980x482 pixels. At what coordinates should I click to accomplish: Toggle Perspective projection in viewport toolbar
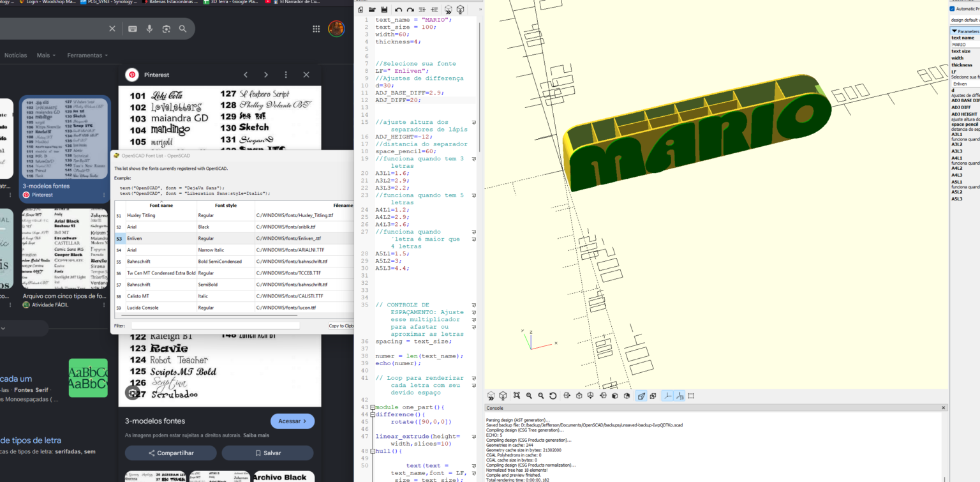point(641,396)
